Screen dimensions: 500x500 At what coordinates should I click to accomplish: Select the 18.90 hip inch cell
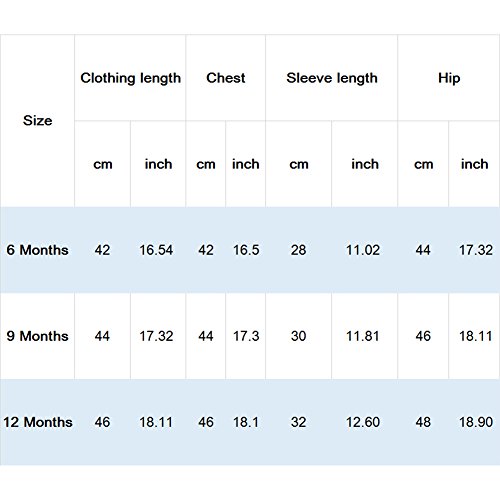click(474, 422)
